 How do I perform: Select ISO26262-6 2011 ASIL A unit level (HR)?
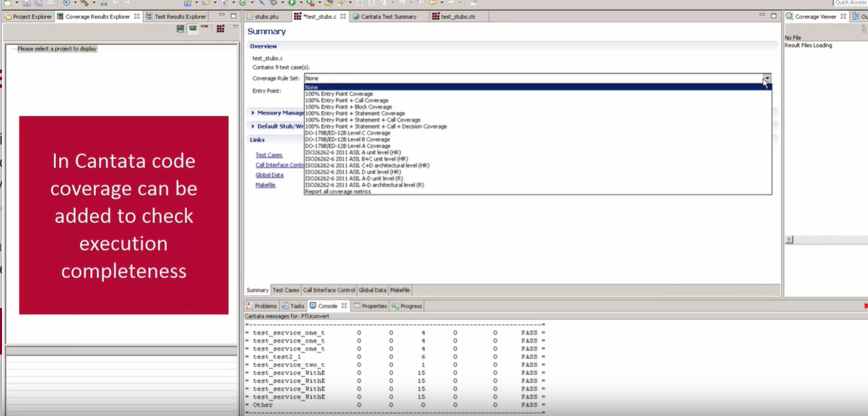538,153
